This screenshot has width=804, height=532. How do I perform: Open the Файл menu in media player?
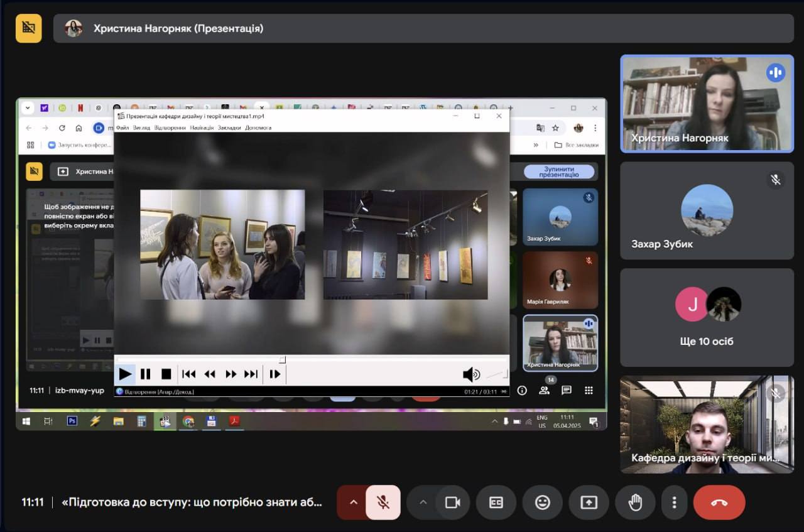point(122,128)
